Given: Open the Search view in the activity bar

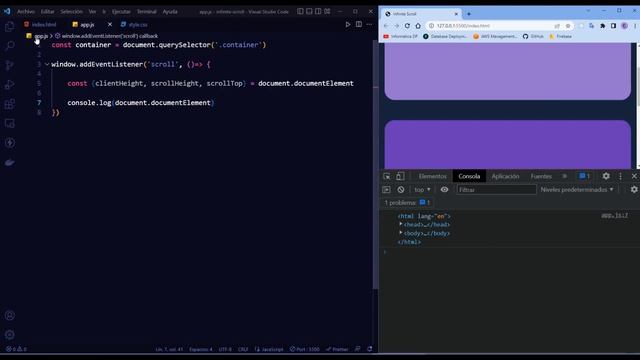Looking at the screenshot, I should (x=9, y=45).
